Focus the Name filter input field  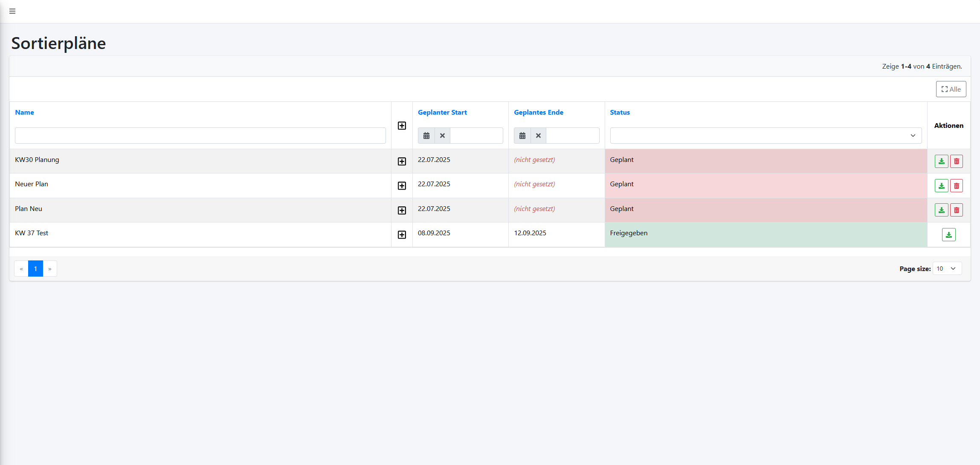pyautogui.click(x=200, y=136)
